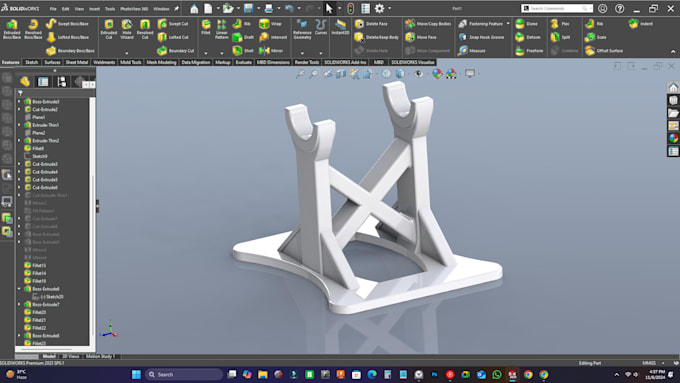
Task: Select the Measure tool
Action: pos(472,50)
